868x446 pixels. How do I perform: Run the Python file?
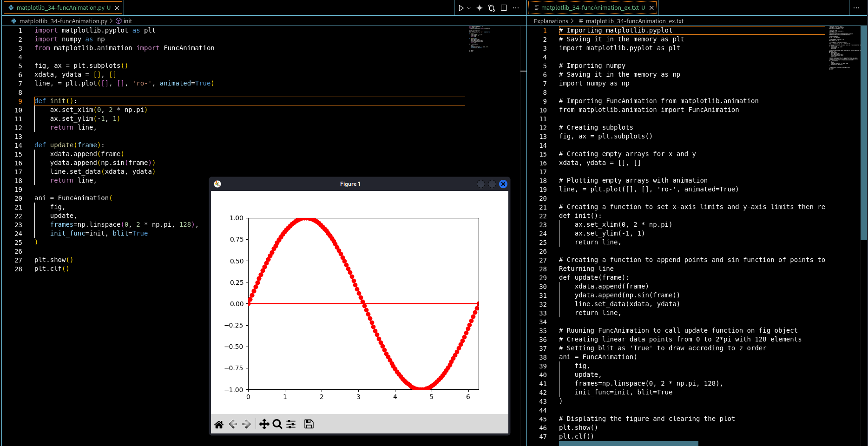point(460,8)
